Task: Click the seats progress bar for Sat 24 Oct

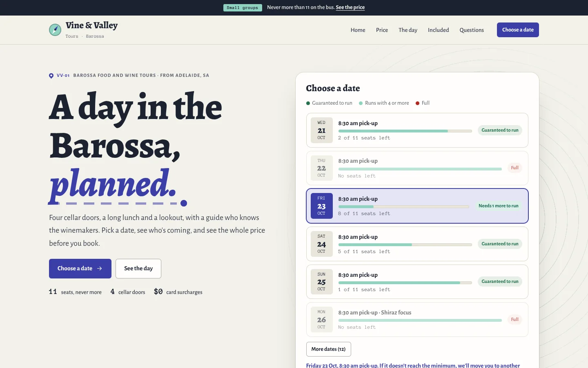Action: click(405, 245)
